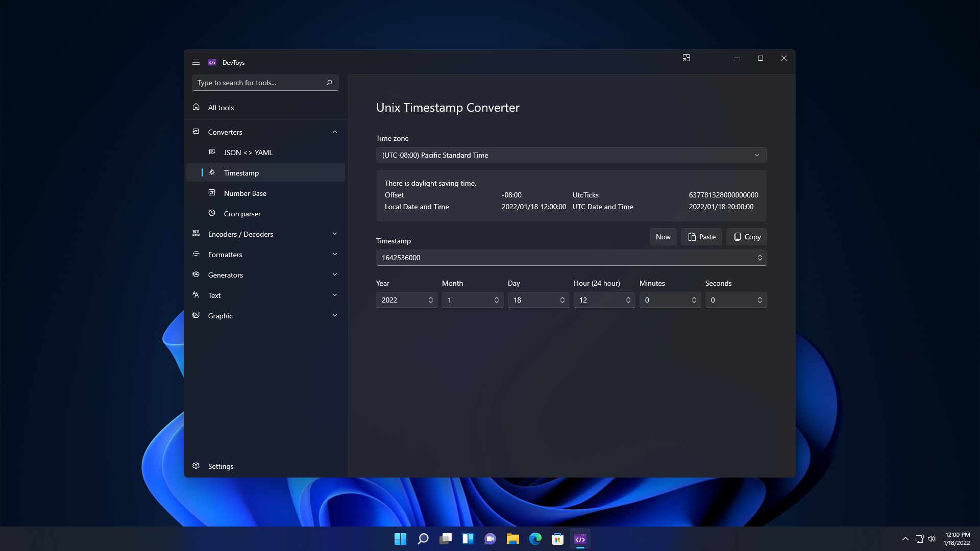Click the Paste button
Image resolution: width=980 pixels, height=551 pixels.
(701, 237)
